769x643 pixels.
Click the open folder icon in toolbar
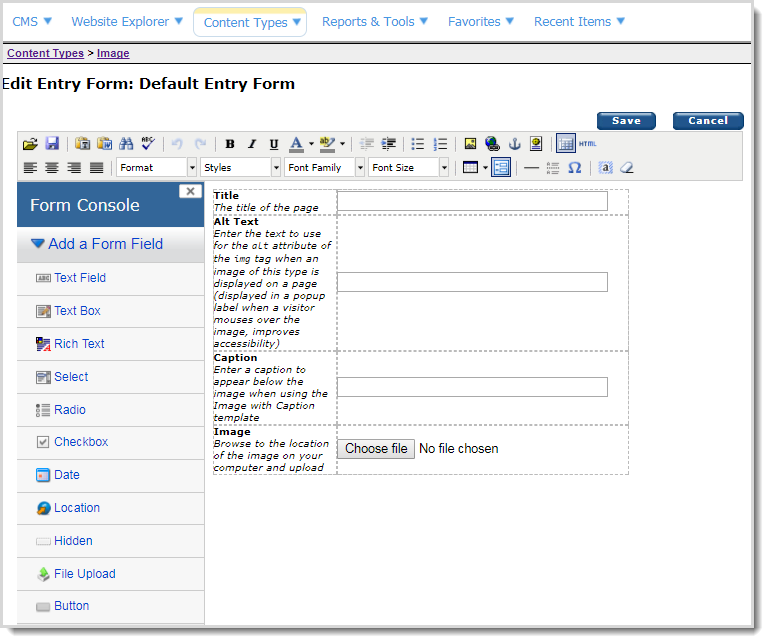(x=30, y=144)
